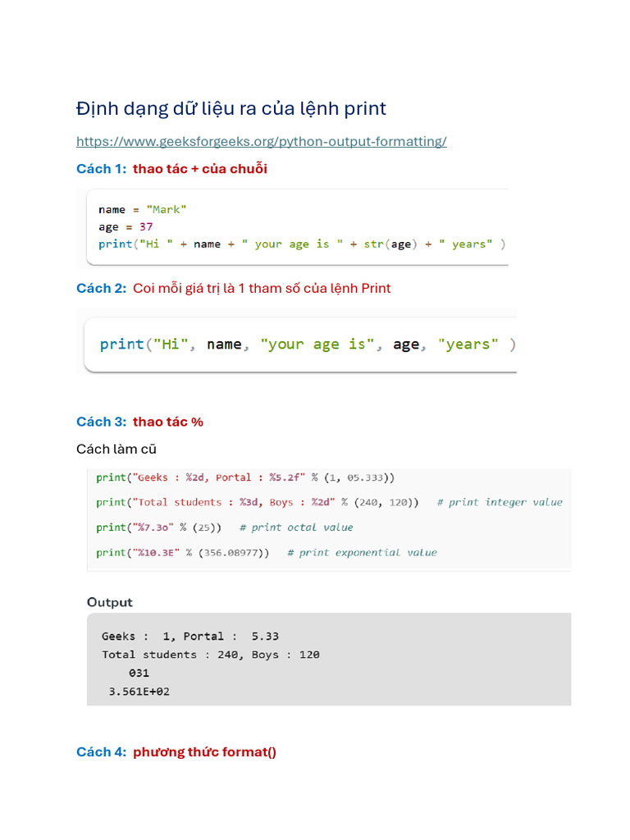This screenshot has width=630, height=840.
Task: Click the "Output" label above the result box
Action: (x=110, y=602)
